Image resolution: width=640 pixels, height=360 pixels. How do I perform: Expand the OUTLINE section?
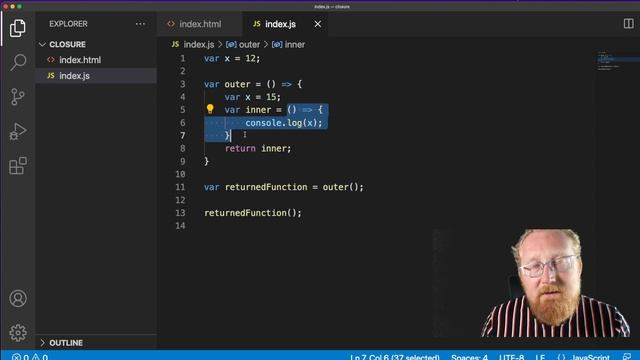click(x=96, y=342)
